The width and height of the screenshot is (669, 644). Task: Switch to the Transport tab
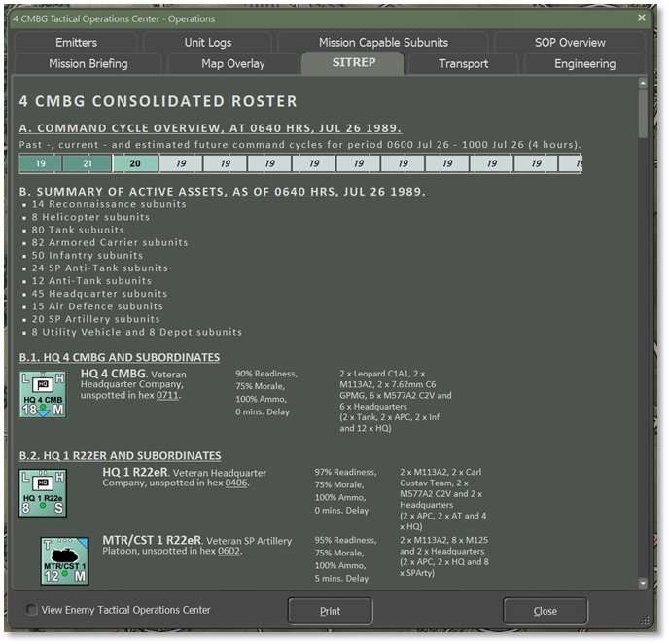tap(464, 64)
